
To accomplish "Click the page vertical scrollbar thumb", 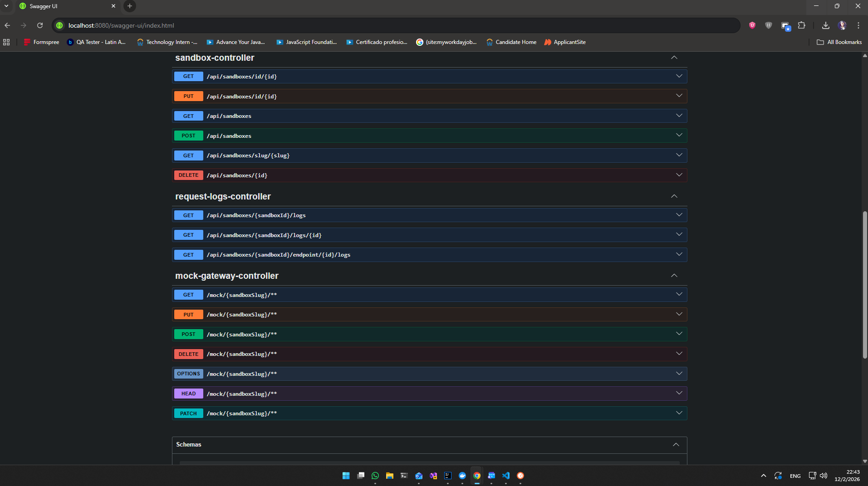I will 864,285.
